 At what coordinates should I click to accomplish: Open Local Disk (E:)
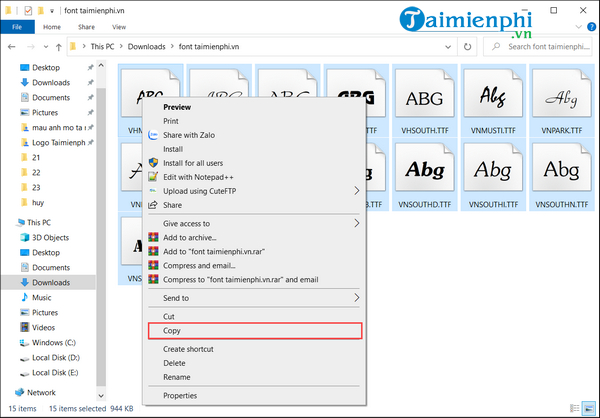(x=55, y=372)
